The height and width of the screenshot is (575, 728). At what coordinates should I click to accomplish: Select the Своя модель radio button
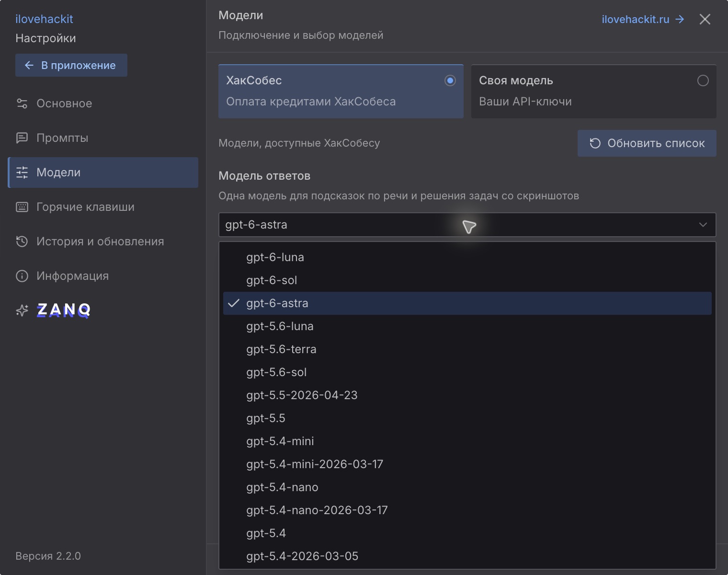click(703, 80)
